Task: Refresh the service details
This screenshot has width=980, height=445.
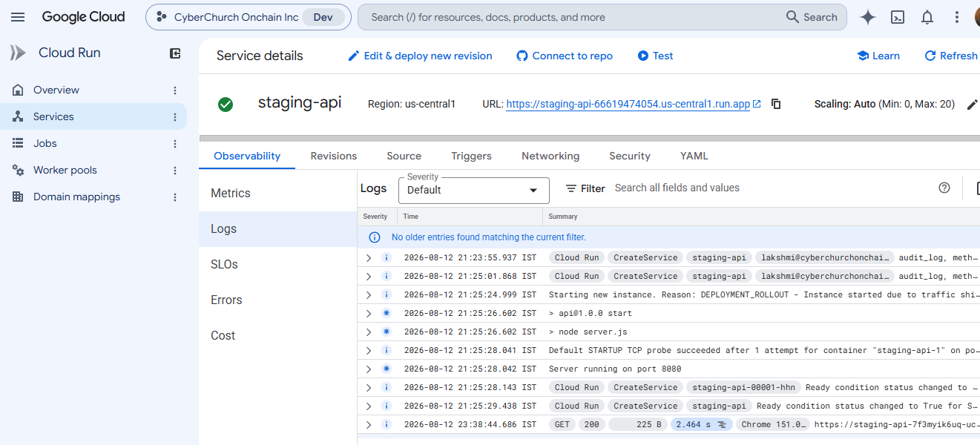Action: click(x=951, y=56)
